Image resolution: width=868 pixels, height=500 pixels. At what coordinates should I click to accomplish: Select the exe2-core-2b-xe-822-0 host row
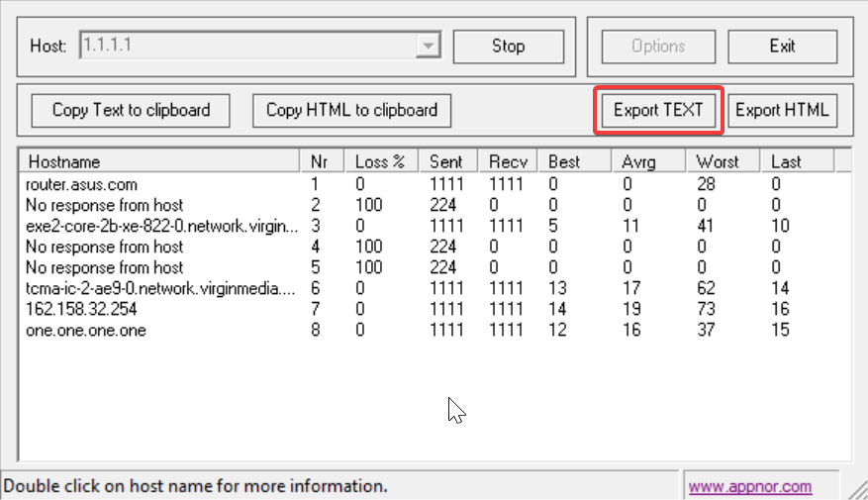(x=161, y=227)
